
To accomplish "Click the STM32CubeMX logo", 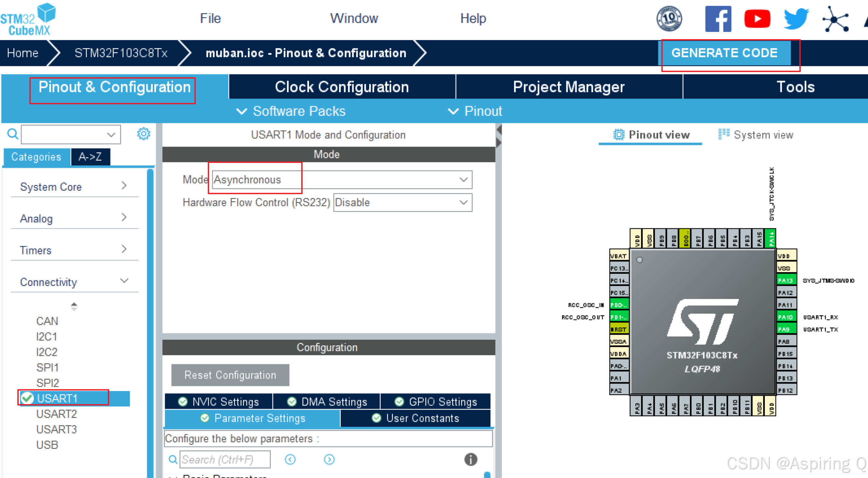I will coord(28,19).
